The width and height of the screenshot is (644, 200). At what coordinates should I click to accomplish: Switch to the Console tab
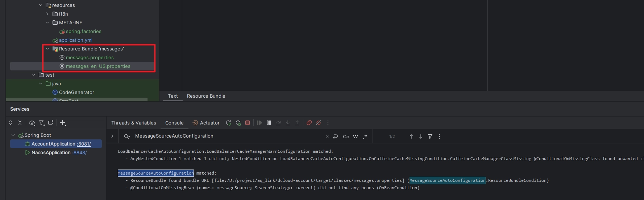[174, 123]
